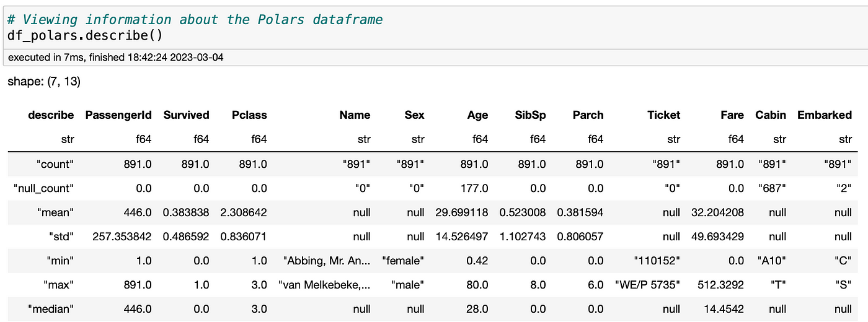
Task: Click the Fare column header
Action: pyautogui.click(x=732, y=115)
